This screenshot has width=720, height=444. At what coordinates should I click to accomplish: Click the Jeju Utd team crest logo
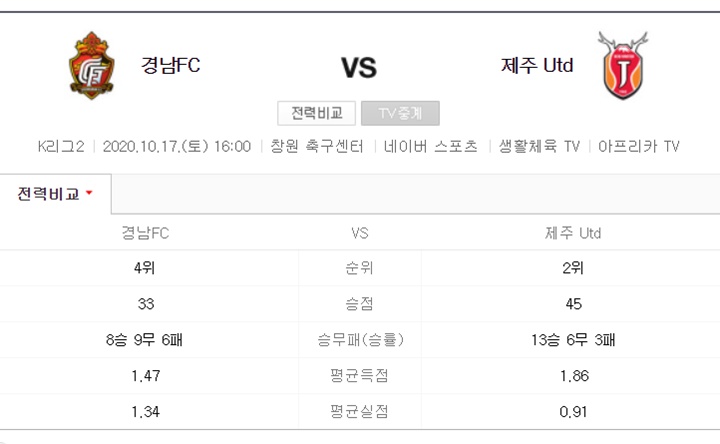click(623, 65)
